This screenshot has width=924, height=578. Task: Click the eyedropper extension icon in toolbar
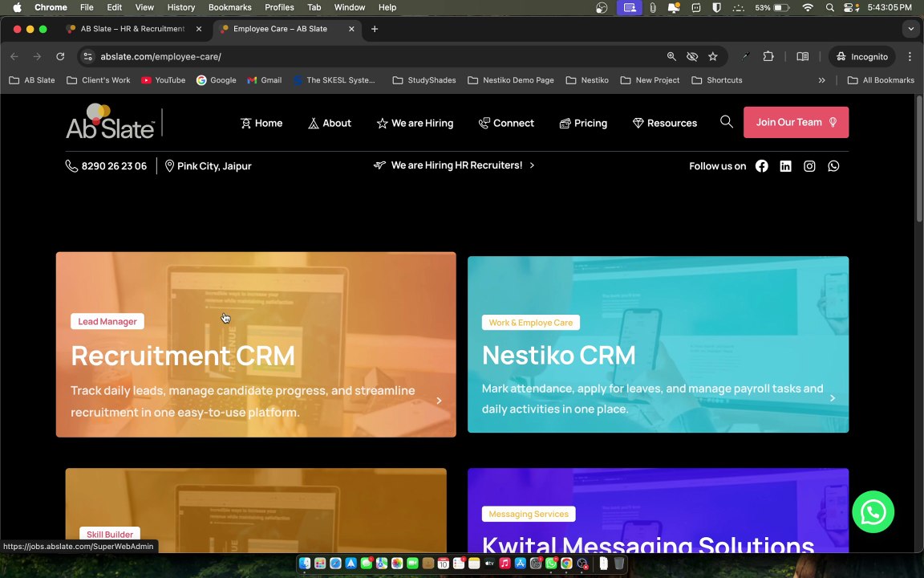tap(745, 57)
